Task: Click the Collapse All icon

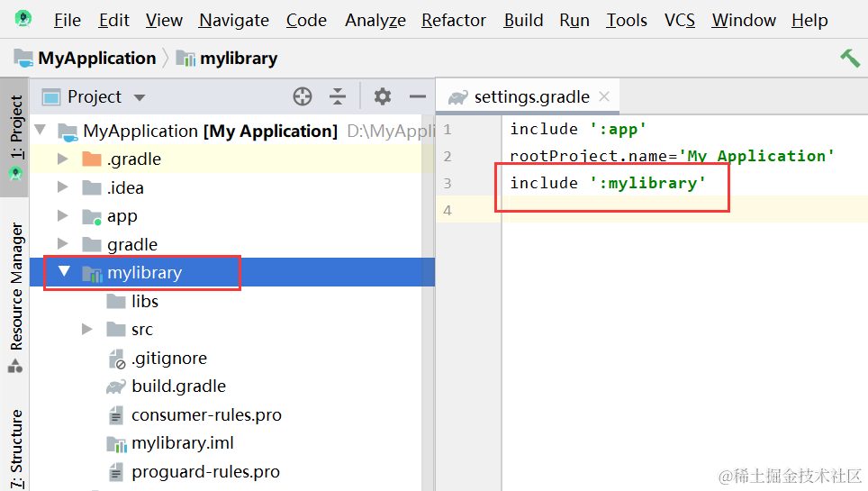Action: pos(337,96)
